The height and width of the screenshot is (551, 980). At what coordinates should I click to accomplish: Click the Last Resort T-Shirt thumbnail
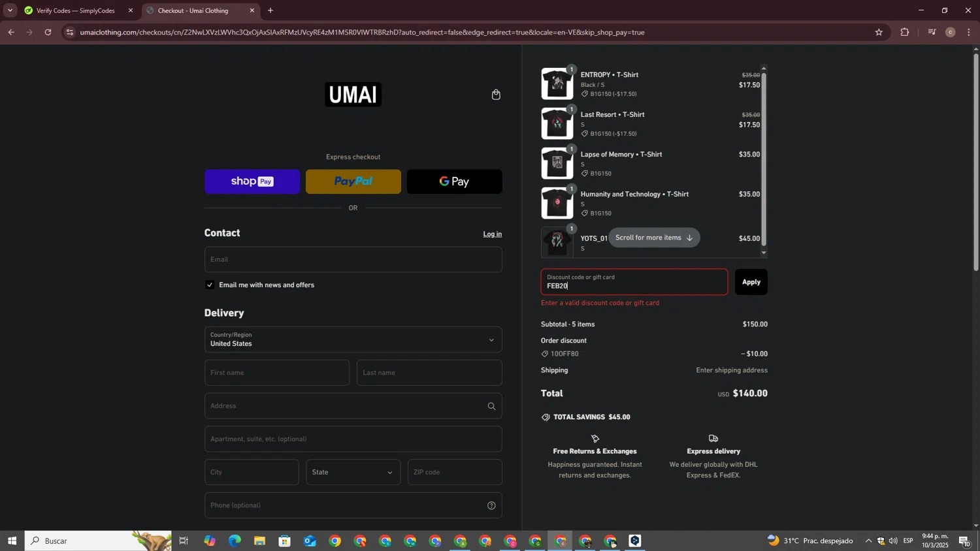coord(557,124)
